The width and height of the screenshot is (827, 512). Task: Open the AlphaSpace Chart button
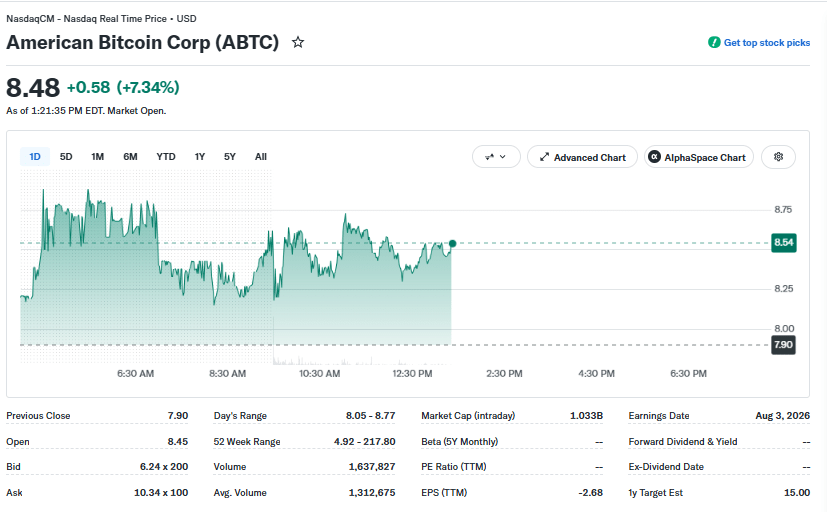[x=699, y=157]
